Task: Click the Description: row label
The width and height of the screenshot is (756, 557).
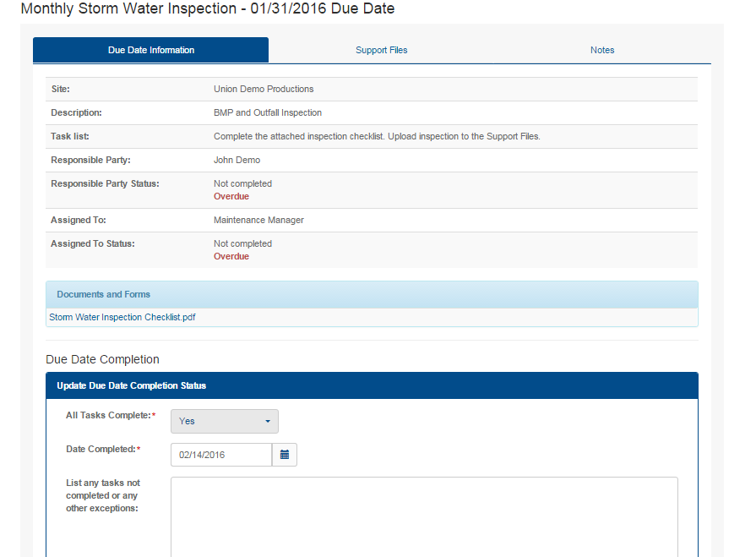Action: coord(76,113)
